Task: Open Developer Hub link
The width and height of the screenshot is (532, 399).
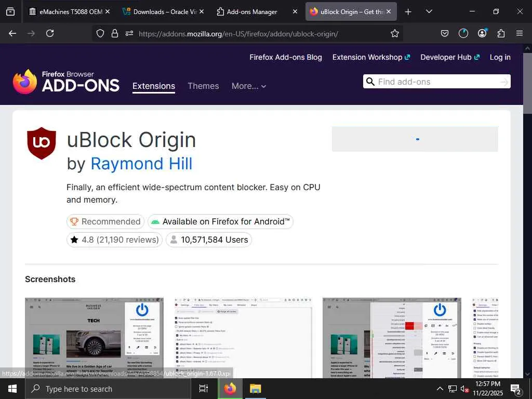Action: point(450,57)
